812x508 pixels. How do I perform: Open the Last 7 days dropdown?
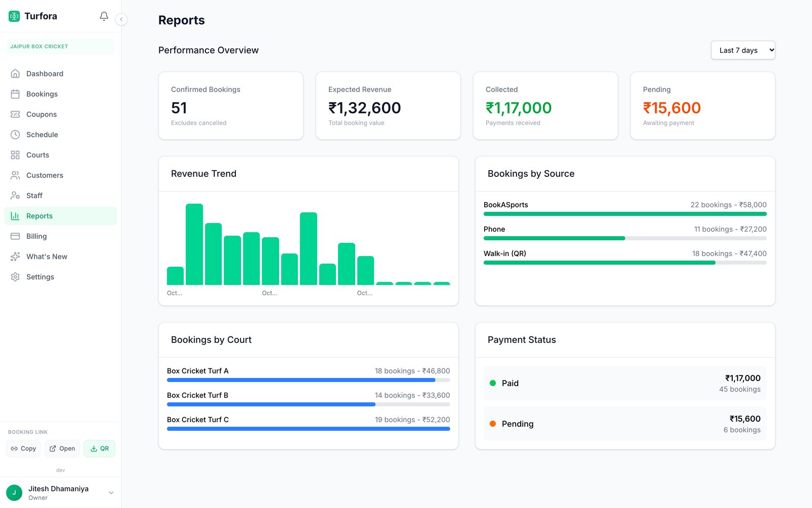coord(743,50)
